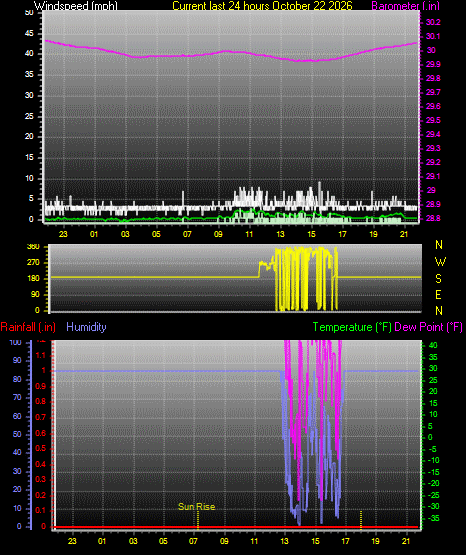The height and width of the screenshot is (555, 466).
Task: Click the 180 wind direction axis value
Action: tap(33, 279)
